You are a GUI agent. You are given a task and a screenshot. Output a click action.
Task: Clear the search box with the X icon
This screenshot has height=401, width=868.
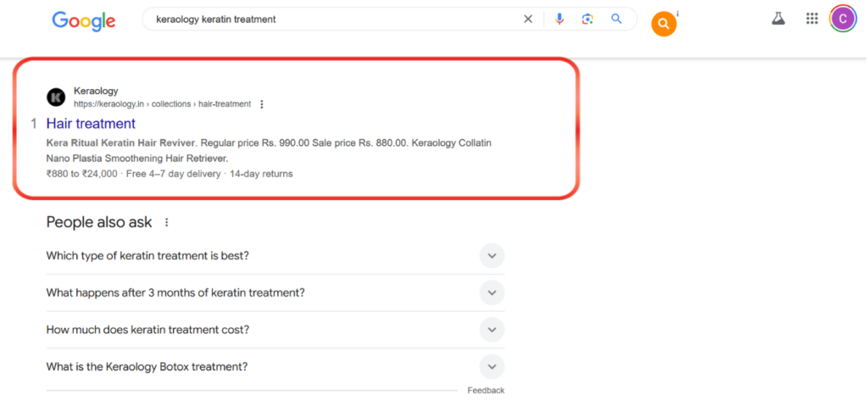[527, 19]
